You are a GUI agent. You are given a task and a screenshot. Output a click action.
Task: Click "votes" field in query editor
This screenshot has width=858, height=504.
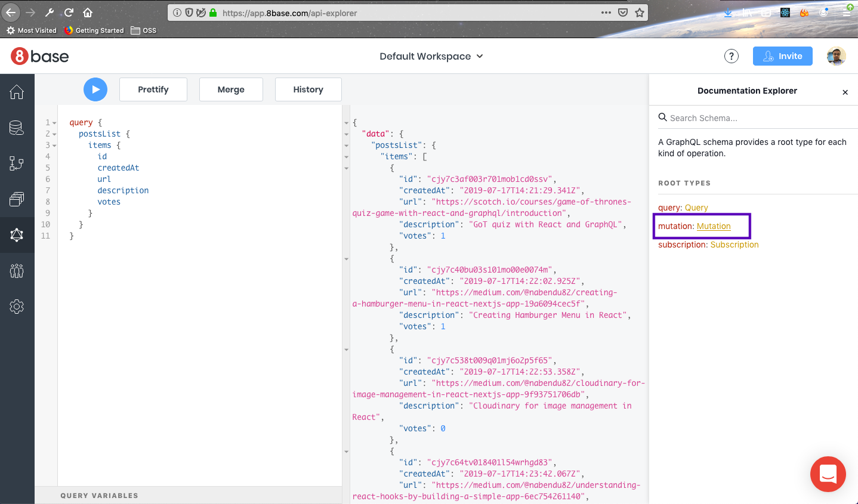coord(109,202)
